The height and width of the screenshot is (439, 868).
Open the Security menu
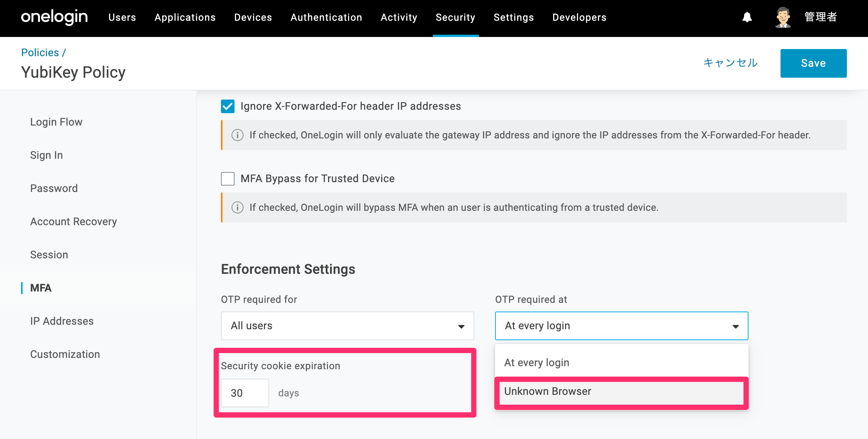pos(455,17)
